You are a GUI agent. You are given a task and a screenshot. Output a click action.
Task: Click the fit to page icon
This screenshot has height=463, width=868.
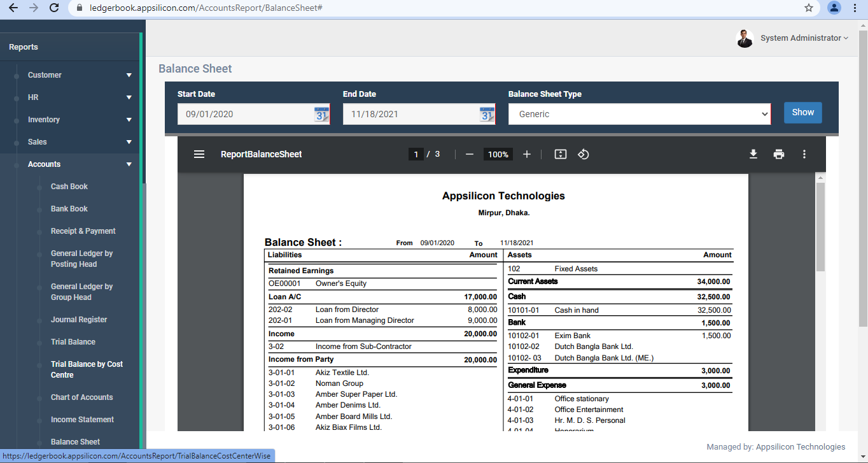click(560, 154)
